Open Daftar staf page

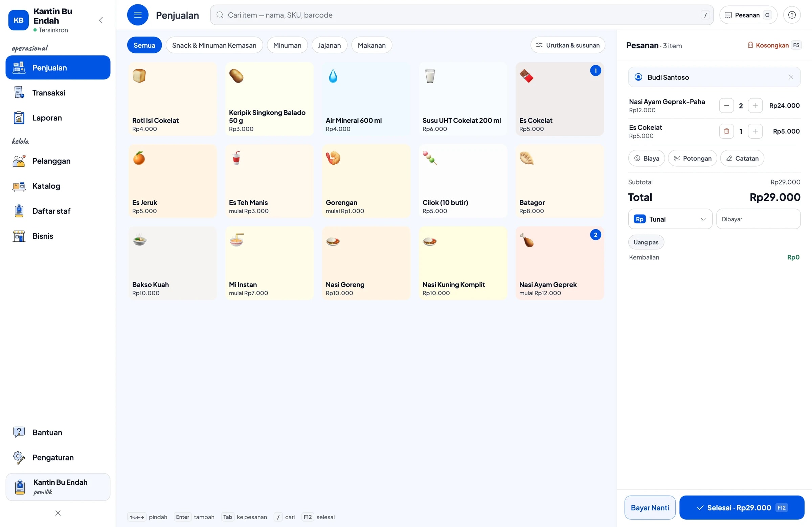58,211
